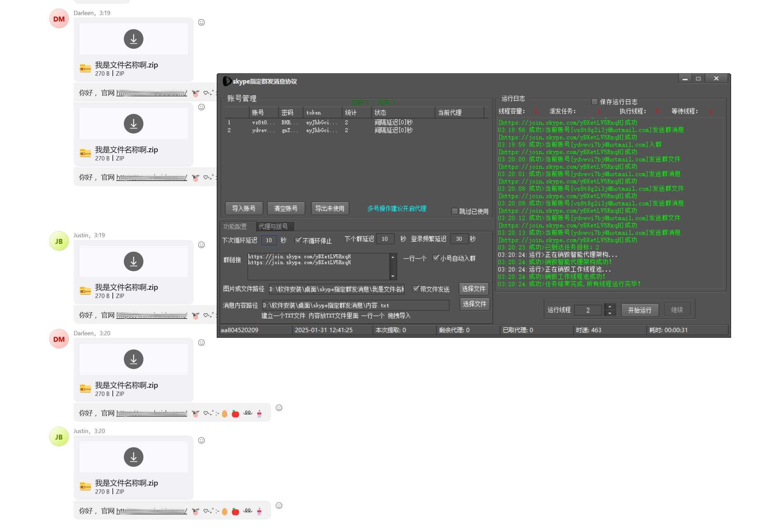
Task: Open emoji reaction for Darleen's 3:20 text message
Action: pyautogui.click(x=279, y=408)
